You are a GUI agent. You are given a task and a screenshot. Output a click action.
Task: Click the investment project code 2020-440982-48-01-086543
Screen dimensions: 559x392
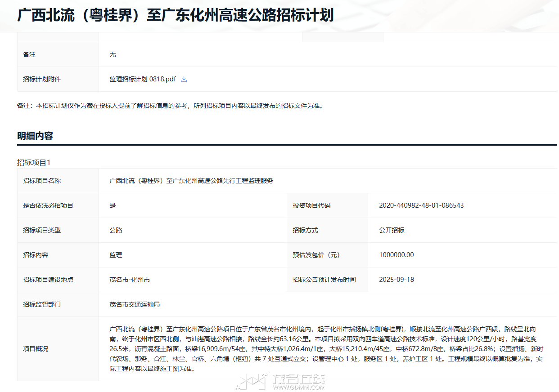421,205
